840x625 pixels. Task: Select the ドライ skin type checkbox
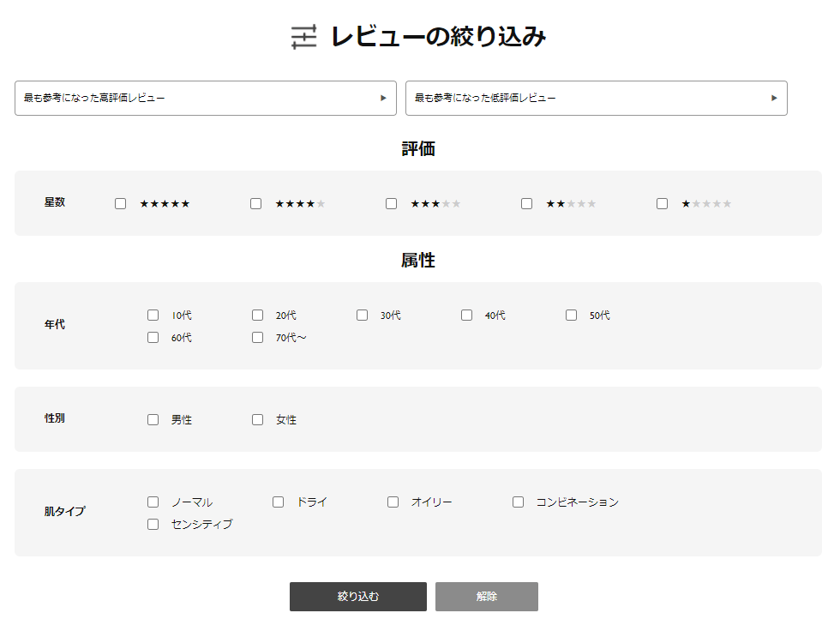tap(278, 502)
